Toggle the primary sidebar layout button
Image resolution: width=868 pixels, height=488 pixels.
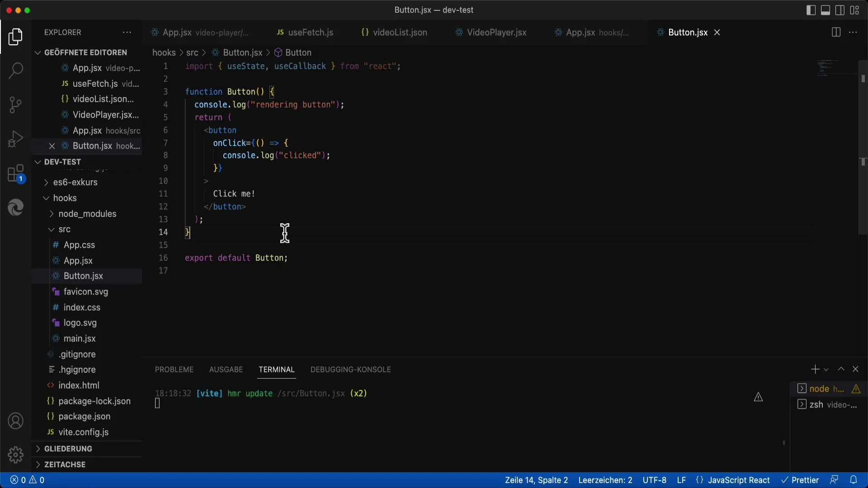click(x=811, y=10)
